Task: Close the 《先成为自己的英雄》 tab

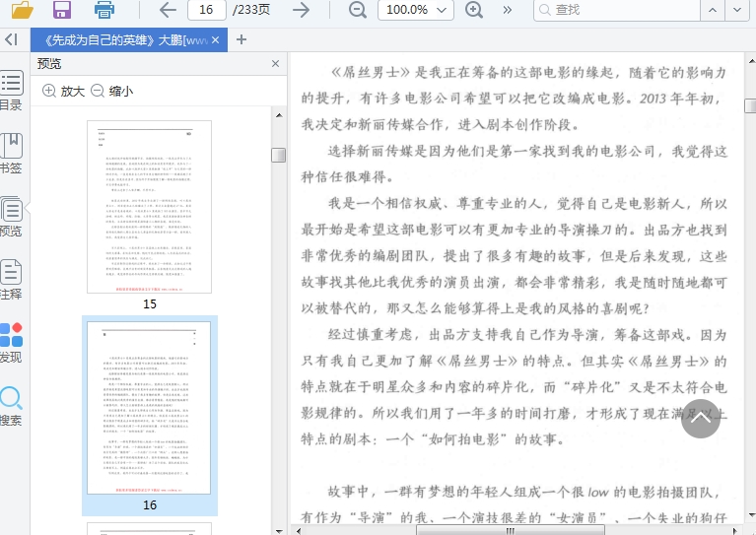Action: click(x=216, y=40)
